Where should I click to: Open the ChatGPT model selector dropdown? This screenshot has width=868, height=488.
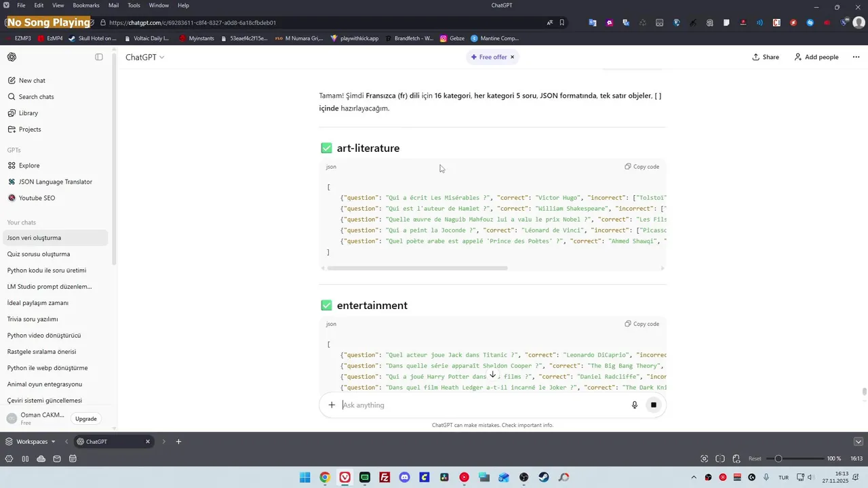click(144, 57)
